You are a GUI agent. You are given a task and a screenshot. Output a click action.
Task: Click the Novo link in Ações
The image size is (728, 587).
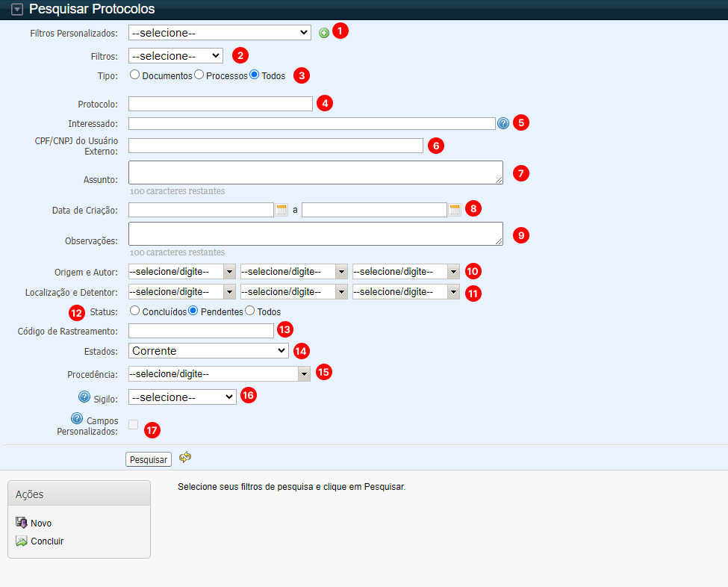tap(41, 523)
